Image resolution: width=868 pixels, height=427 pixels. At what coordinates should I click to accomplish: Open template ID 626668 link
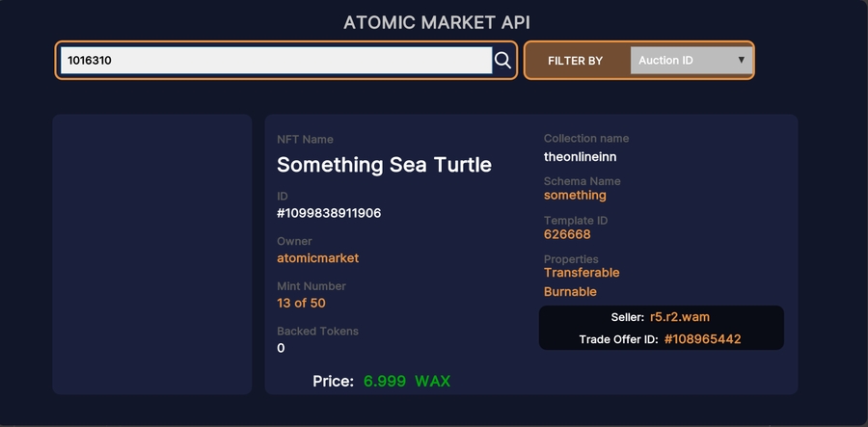point(567,234)
